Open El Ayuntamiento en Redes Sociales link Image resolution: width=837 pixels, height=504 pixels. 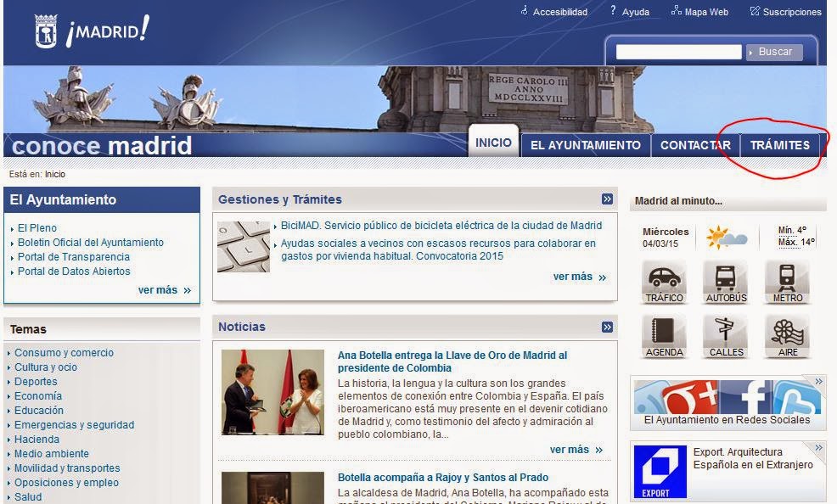[727, 420]
